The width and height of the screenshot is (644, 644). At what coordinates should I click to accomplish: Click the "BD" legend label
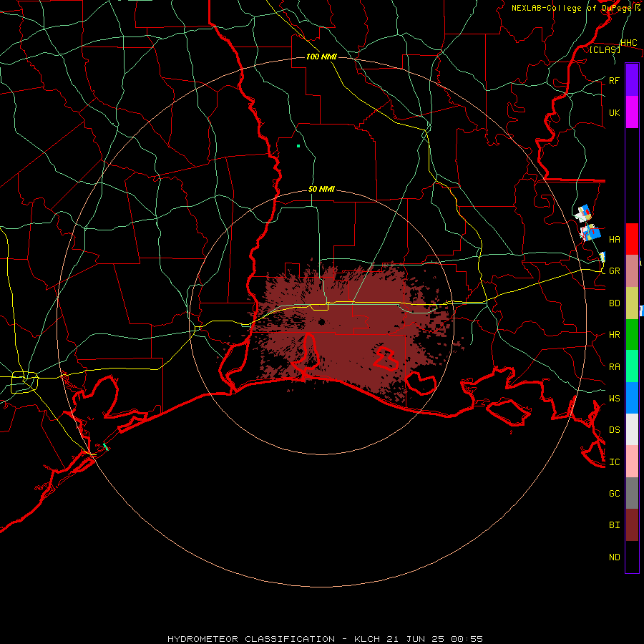(614, 303)
